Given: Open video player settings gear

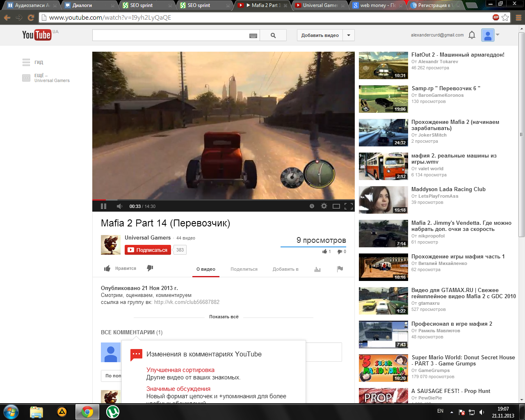Looking at the screenshot, I should [324, 206].
